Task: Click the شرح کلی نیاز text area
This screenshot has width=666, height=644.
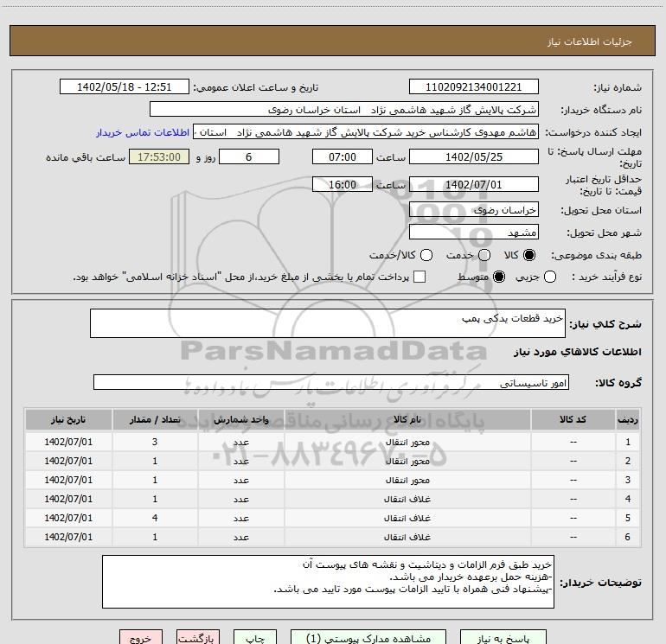Action: (x=328, y=323)
